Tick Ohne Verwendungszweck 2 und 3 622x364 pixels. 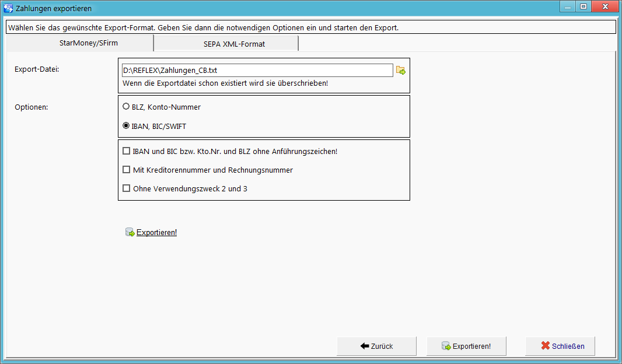click(x=126, y=188)
